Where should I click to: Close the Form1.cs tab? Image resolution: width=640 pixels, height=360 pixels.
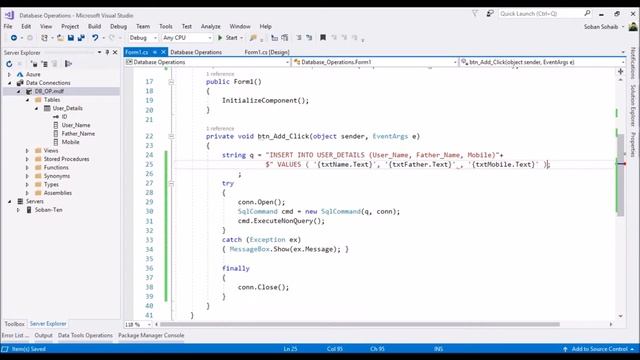[163, 52]
